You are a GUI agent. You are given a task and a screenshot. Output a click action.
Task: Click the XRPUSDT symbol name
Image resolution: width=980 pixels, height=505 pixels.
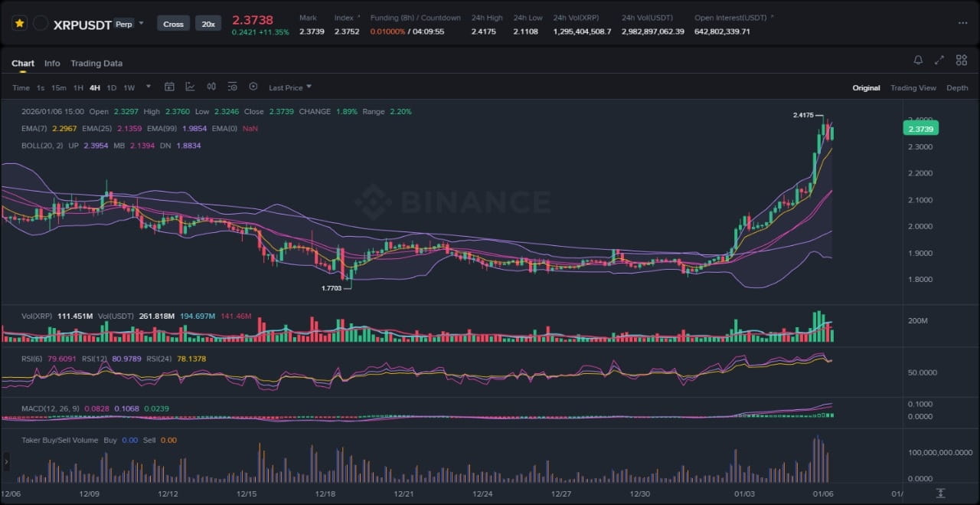pos(83,25)
